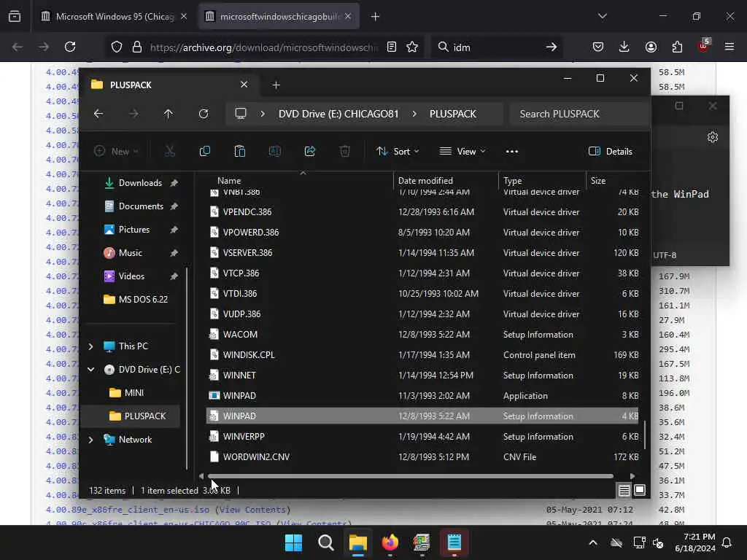Click View Contents link for 4.00.89e iso
The height and width of the screenshot is (560, 747).
coord(252,510)
